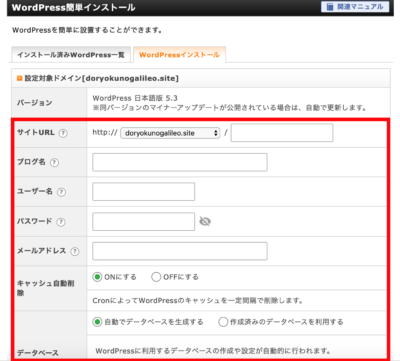Screen dimensions: 400x361
Task: Click the データベース row label
Action: tap(38, 353)
